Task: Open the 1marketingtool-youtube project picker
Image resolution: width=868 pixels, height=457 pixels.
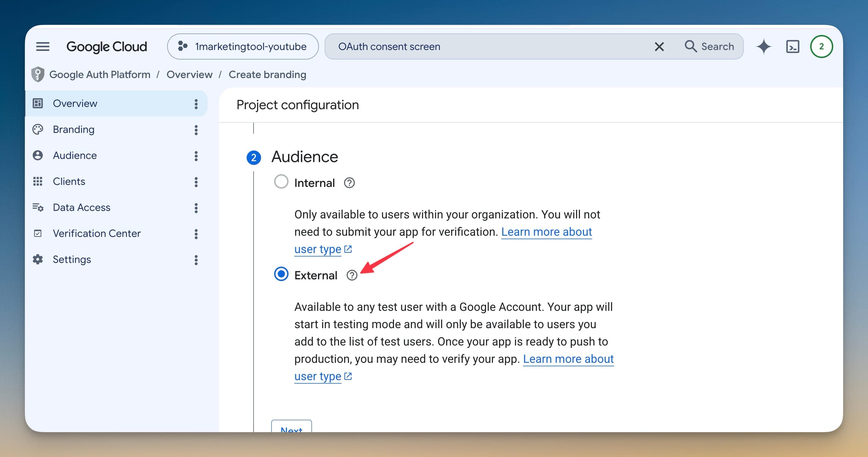Action: pyautogui.click(x=243, y=47)
